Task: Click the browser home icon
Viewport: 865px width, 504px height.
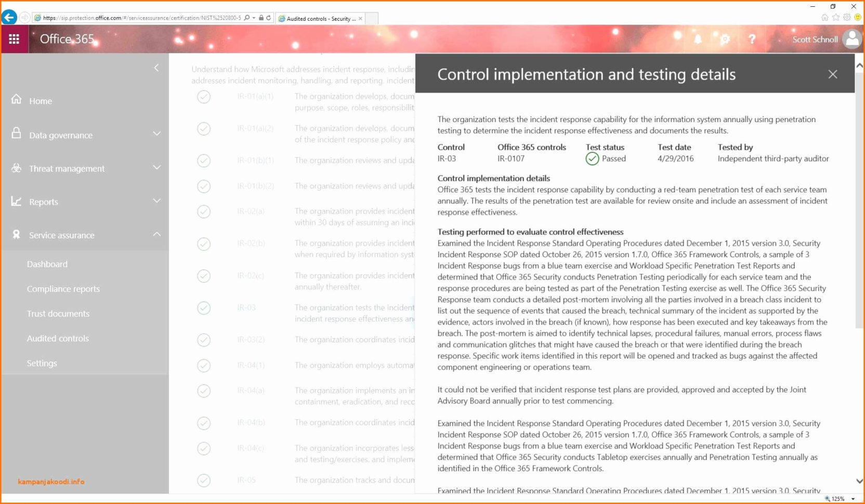Action: [825, 17]
